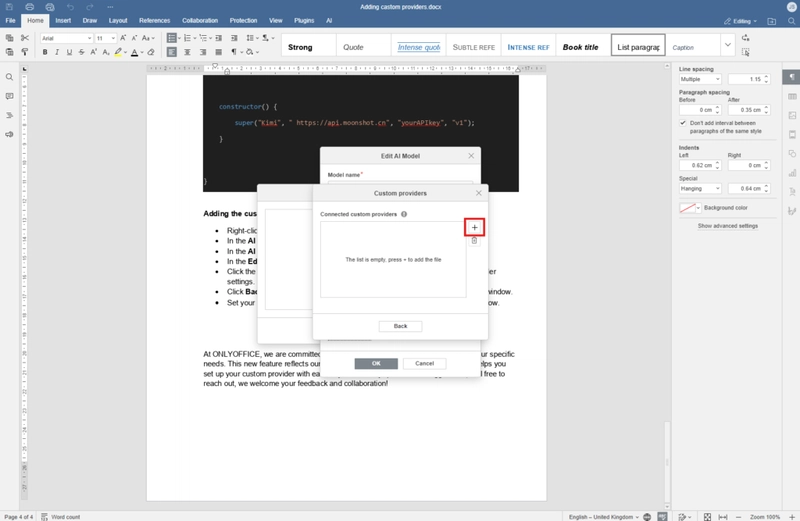Toggle underline formatting
This screenshot has width=800, height=521.
(69, 52)
